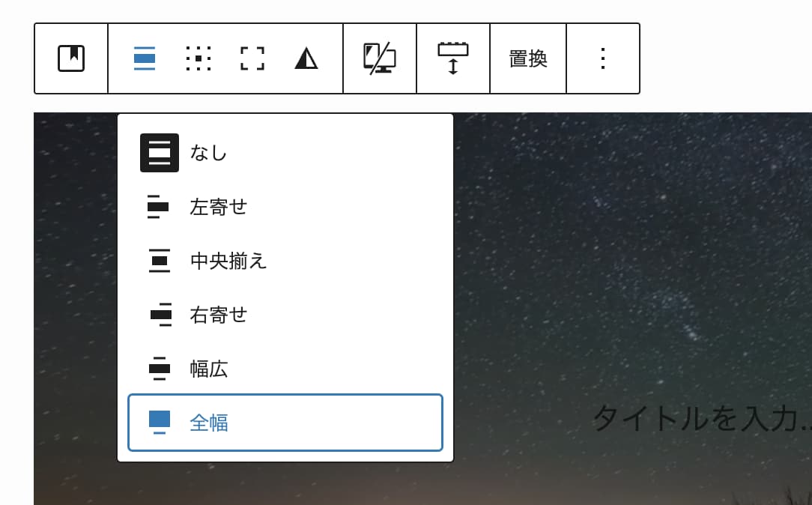Viewport: 812px width, 505px height.
Task: Open the alignment dropdown in the toolbar
Action: pyautogui.click(x=145, y=58)
